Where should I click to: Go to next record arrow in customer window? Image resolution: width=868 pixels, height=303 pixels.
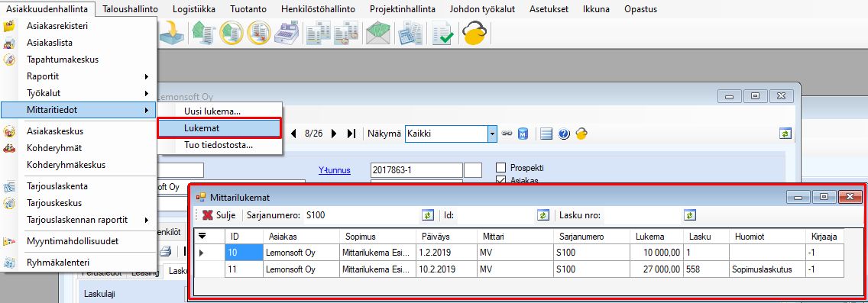click(334, 134)
